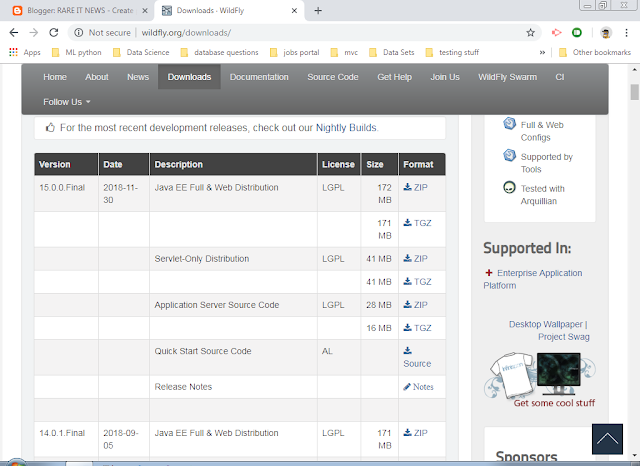Image resolution: width=640 pixels, height=466 pixels.
Task: Click the wildfly.org/downloads address bar
Action: tap(304, 33)
